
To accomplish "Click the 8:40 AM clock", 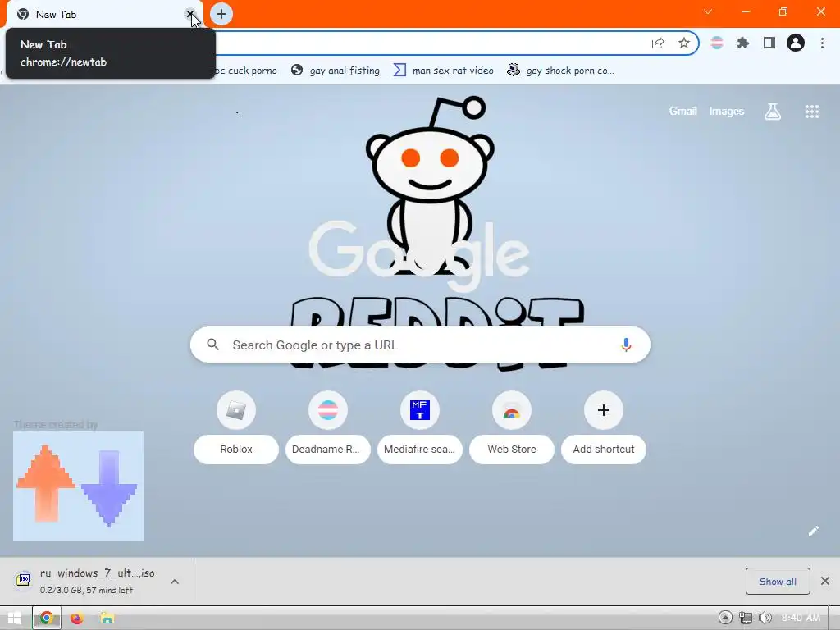I will tap(801, 618).
